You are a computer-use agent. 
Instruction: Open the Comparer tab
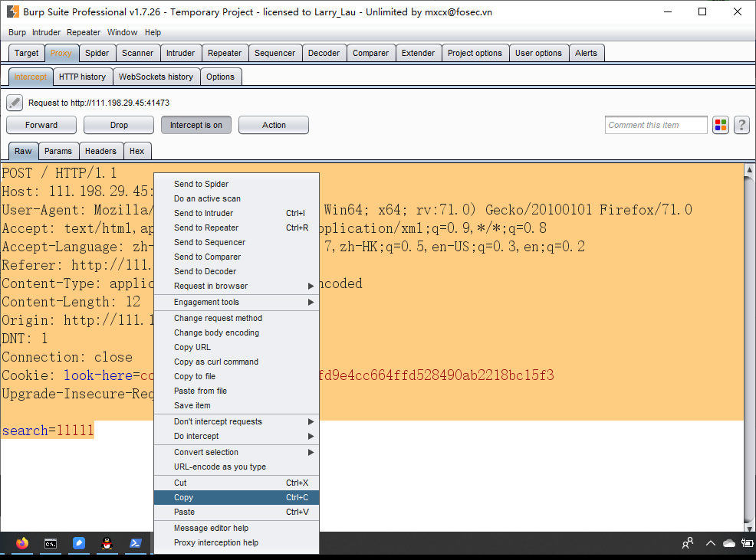pyautogui.click(x=371, y=53)
